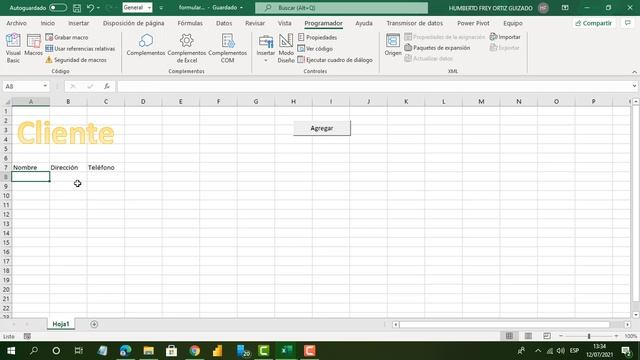The image size is (640, 360).
Task: Click the Buscar search box
Action: coord(342,8)
